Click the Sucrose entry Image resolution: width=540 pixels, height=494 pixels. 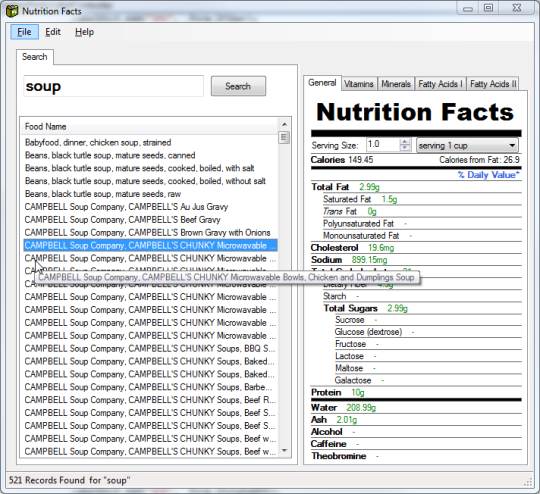[356, 320]
